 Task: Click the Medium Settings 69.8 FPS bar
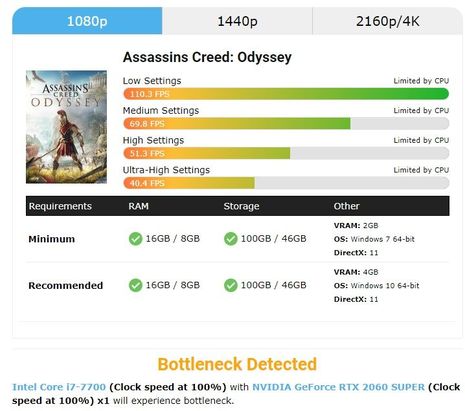286,124
